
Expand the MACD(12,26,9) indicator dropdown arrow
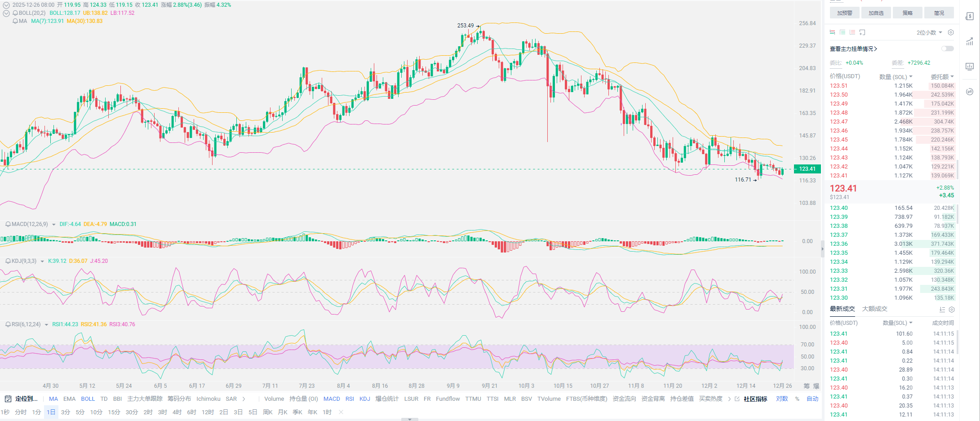point(54,225)
